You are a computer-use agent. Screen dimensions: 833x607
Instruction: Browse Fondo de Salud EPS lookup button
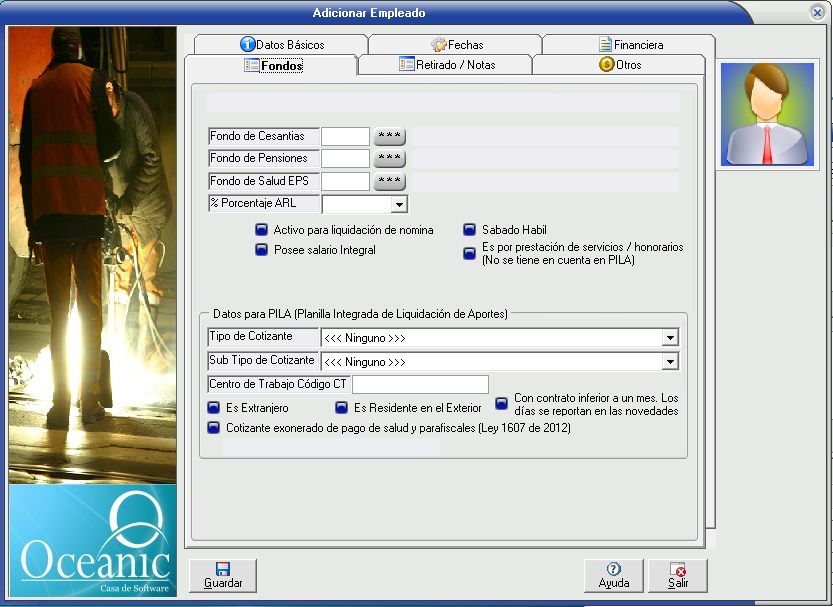tap(389, 181)
